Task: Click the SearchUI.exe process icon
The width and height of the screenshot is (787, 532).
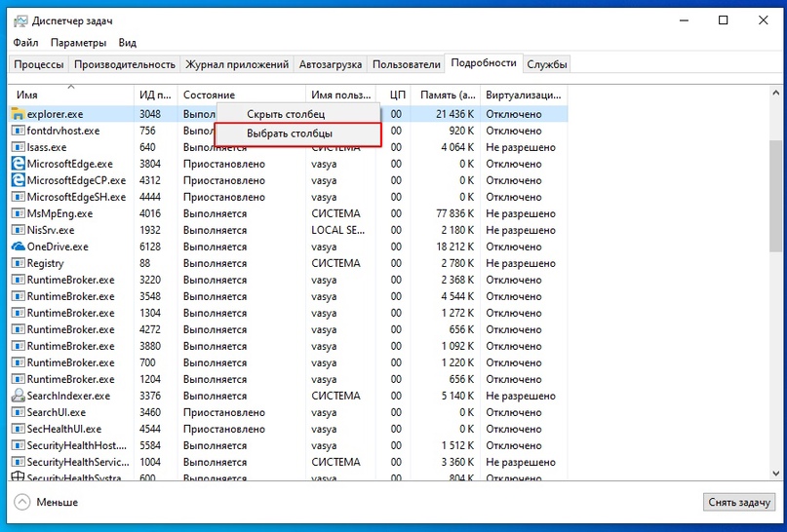Action: point(18,412)
